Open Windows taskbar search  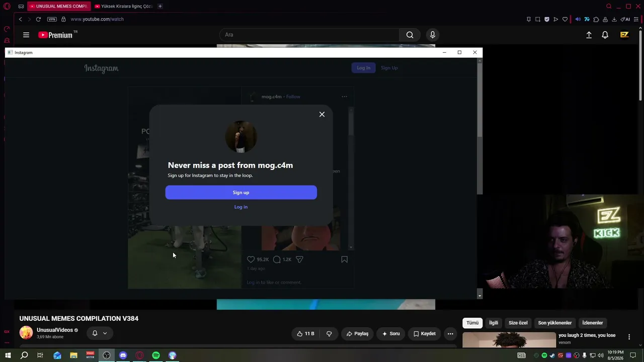click(x=24, y=355)
